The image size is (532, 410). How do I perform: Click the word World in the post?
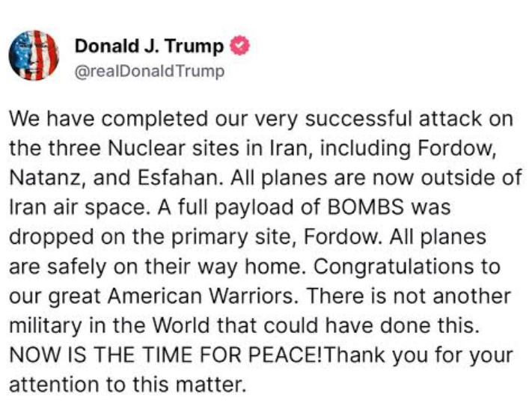(181, 325)
